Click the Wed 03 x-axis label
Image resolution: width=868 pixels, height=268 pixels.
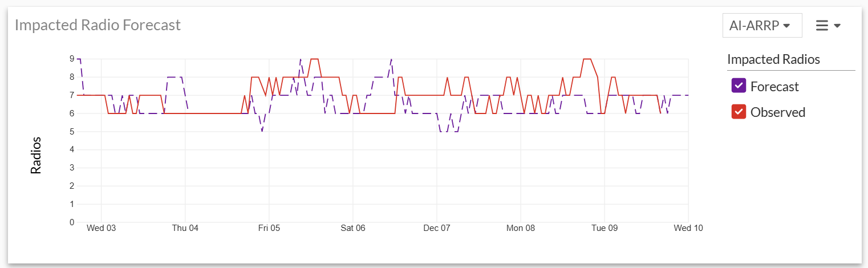point(102,228)
